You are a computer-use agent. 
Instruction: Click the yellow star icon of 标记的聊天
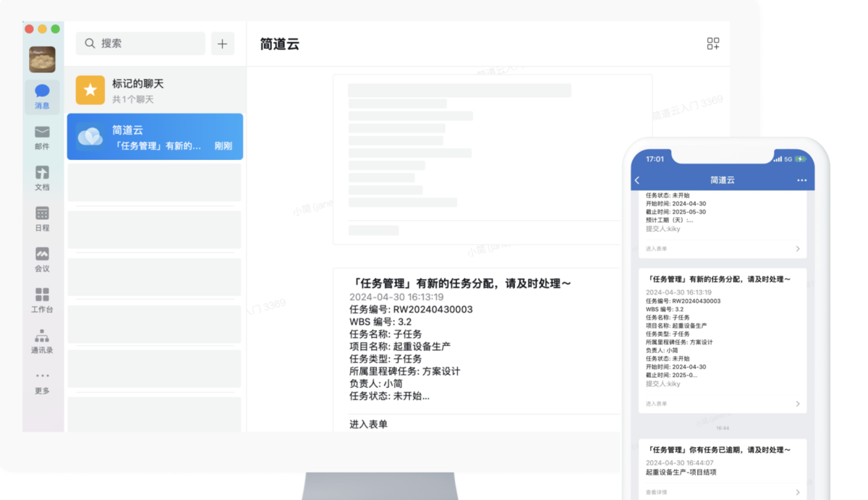point(90,90)
